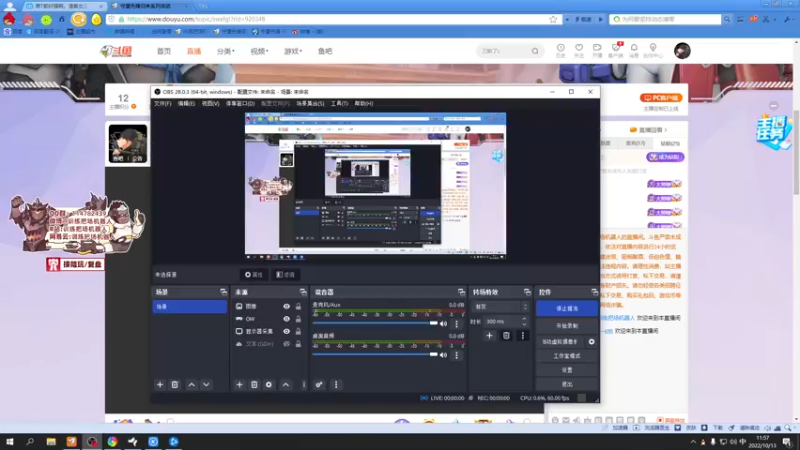Viewport: 800px width, 450px height.
Task: Bookmark the page with address bar star
Action: coord(553,19)
